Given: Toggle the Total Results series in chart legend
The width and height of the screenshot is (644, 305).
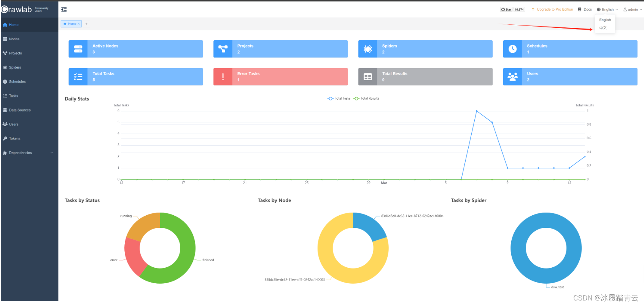Looking at the screenshot, I should [x=366, y=98].
